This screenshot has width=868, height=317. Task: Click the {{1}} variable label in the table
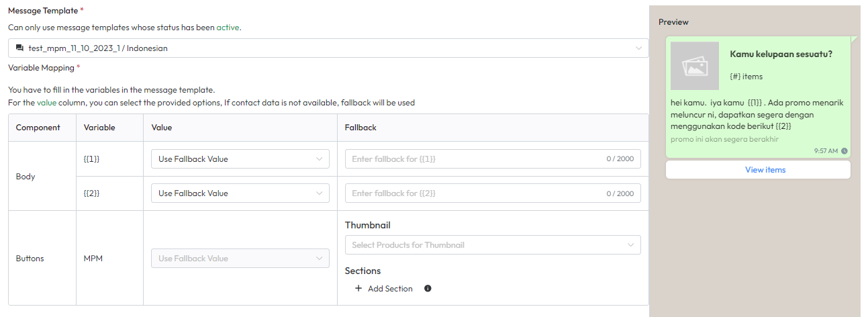pyautogui.click(x=93, y=159)
